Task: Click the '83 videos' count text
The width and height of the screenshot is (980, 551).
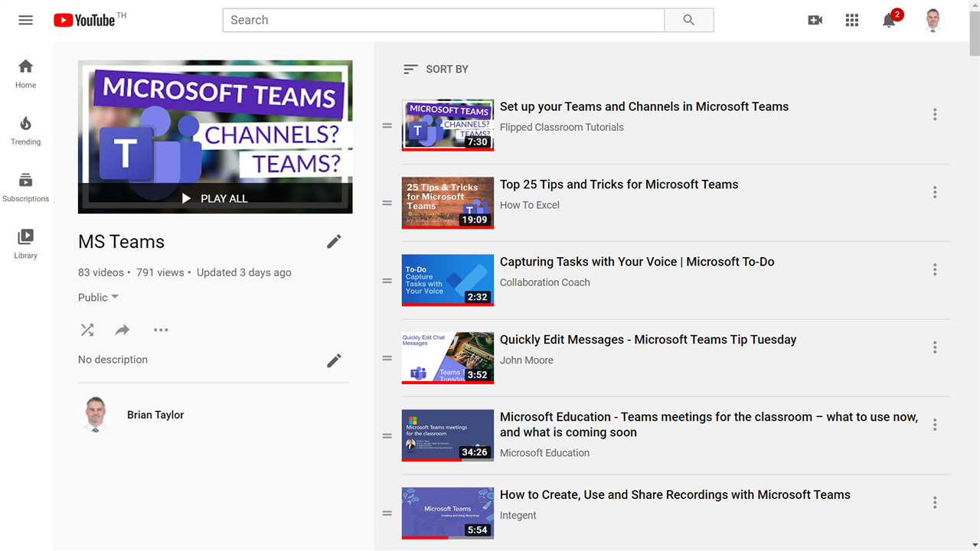Action: tap(101, 272)
